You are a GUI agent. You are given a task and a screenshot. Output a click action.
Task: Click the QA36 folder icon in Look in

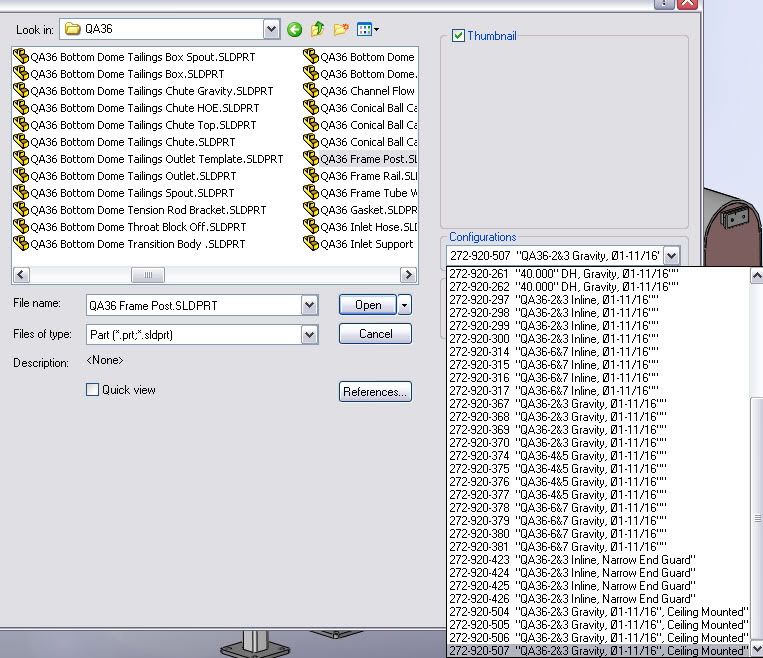point(73,29)
